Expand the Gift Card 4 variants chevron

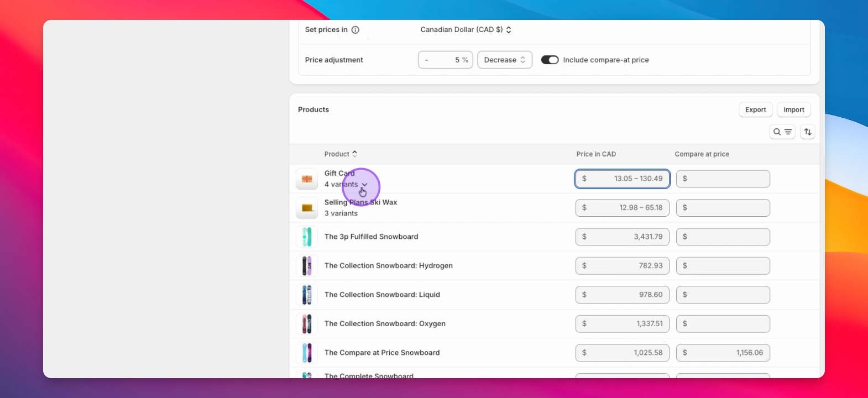pos(364,185)
